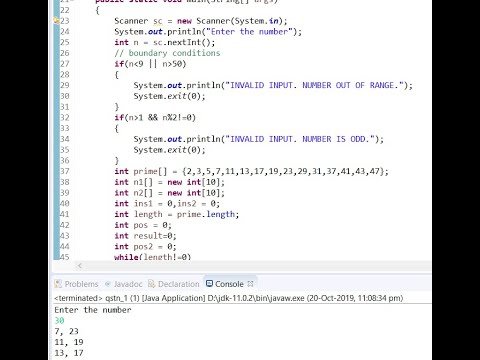
Task: Click the line 'int n = sc.nextInt();'
Action: coord(165,42)
